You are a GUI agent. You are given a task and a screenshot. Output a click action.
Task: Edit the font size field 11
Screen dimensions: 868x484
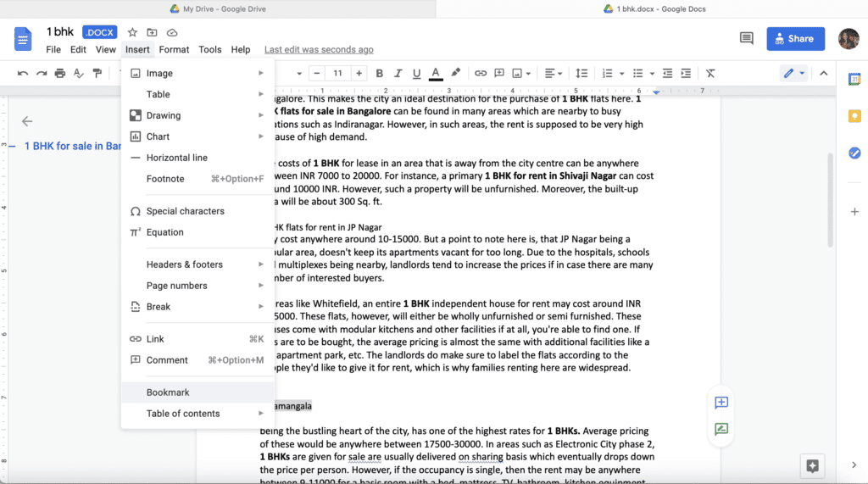[337, 74]
